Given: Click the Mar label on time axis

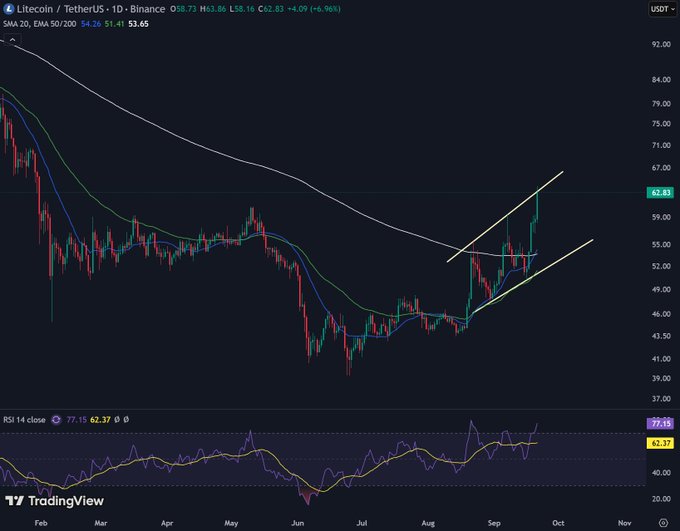Looking at the screenshot, I should (x=101, y=523).
